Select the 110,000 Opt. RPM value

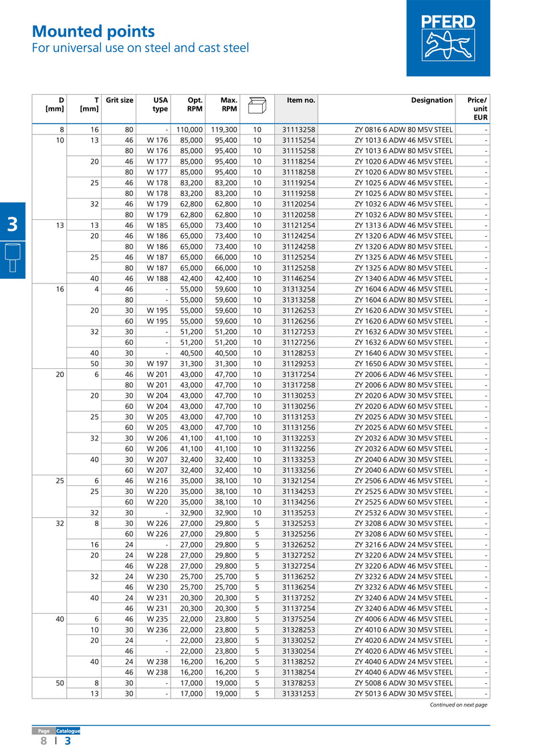(x=189, y=129)
